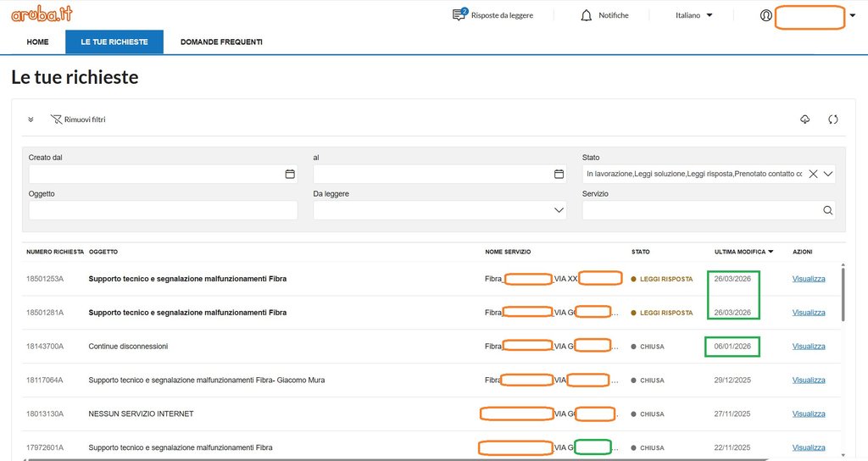
Task: Collapse the filters panel with double chevron
Action: pyautogui.click(x=31, y=119)
